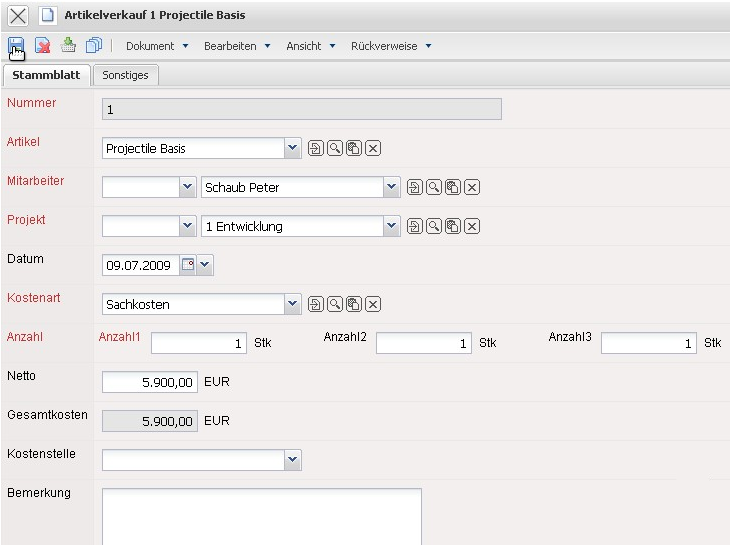Expand the Sachkosten Kostenart dropdown
This screenshot has width=730, height=545.
(292, 304)
